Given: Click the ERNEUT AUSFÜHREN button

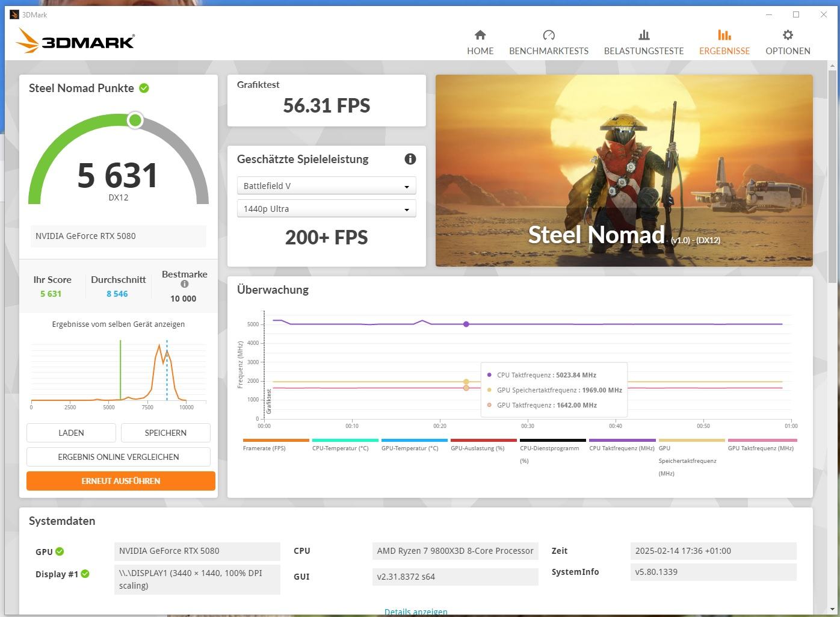Looking at the screenshot, I should coord(121,481).
